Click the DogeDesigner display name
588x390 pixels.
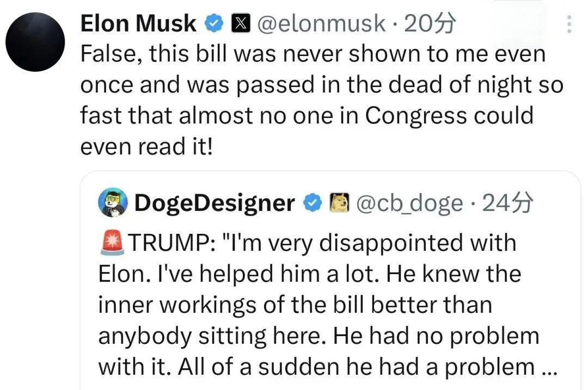click(x=215, y=203)
